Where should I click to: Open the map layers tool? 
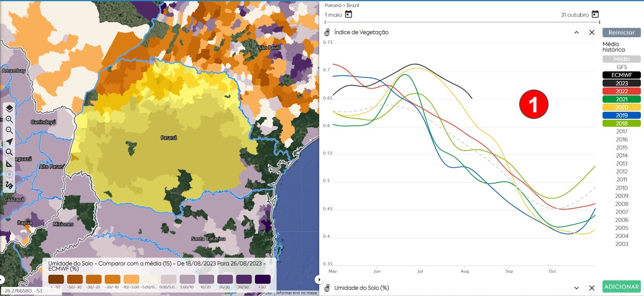(x=9, y=108)
